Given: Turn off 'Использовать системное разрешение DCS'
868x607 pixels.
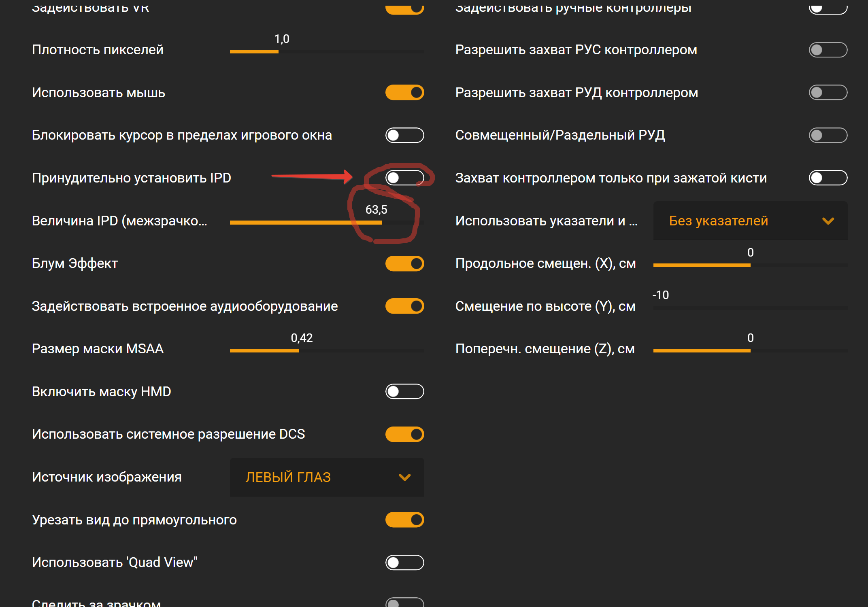Looking at the screenshot, I should (404, 434).
